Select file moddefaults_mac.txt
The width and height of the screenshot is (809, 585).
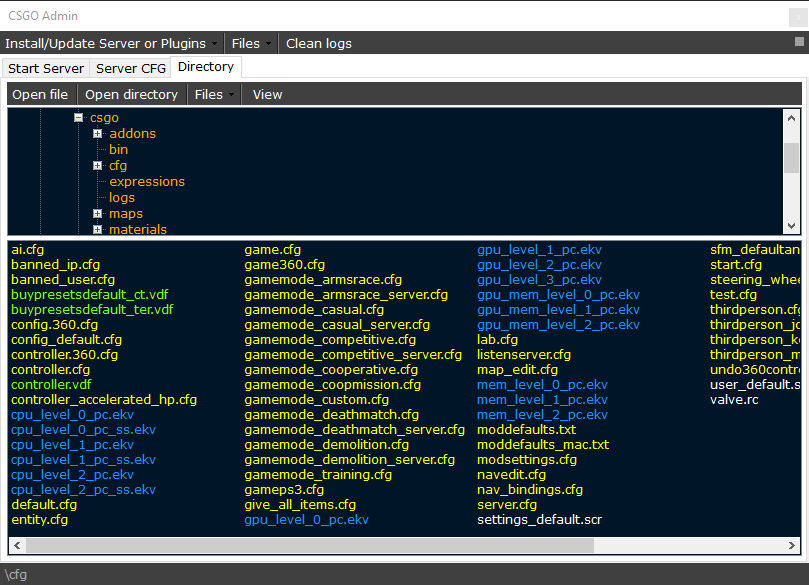[543, 444]
